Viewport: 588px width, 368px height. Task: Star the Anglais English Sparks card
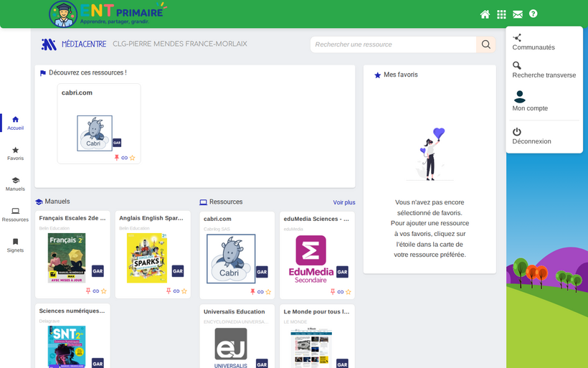coord(184,291)
